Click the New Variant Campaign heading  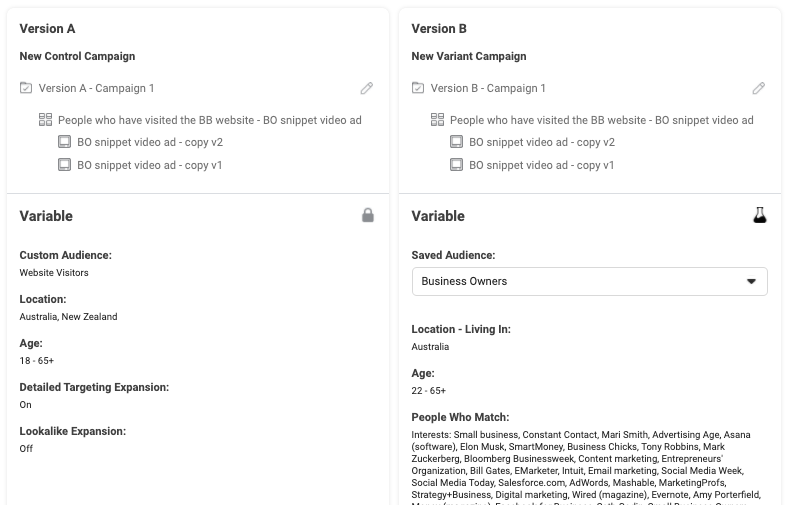click(468, 56)
